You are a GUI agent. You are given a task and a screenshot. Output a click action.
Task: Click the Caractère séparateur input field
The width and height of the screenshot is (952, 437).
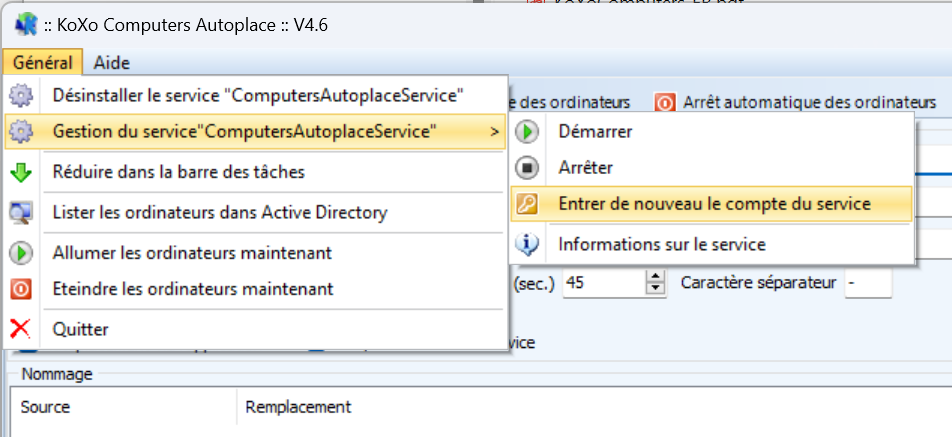868,283
